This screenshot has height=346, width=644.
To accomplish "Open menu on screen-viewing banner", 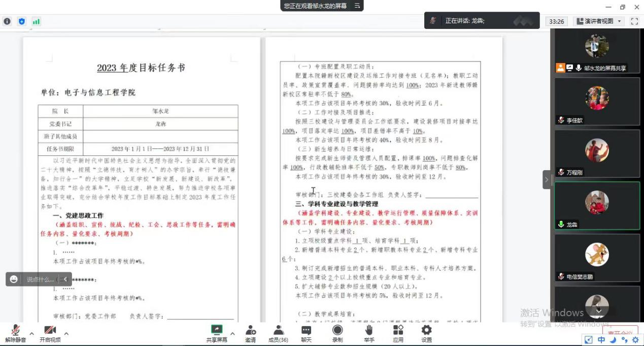I will 357,6.
